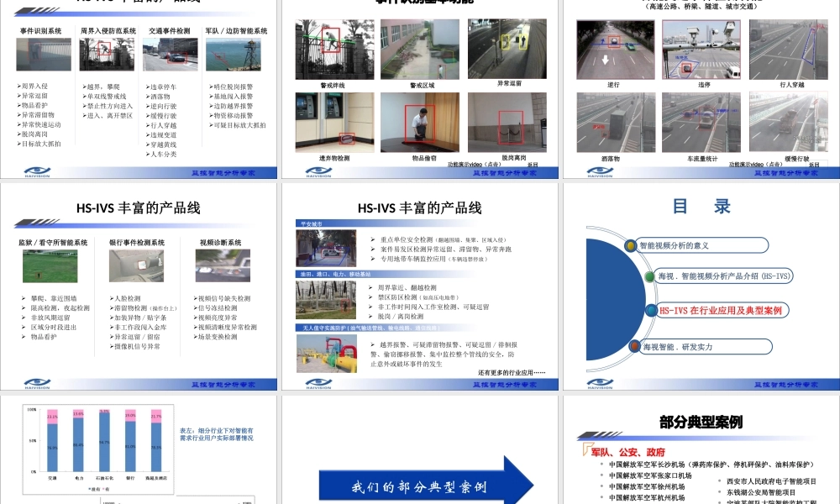
Task: Click the 平安城市 street scene image
Action: 326,248
